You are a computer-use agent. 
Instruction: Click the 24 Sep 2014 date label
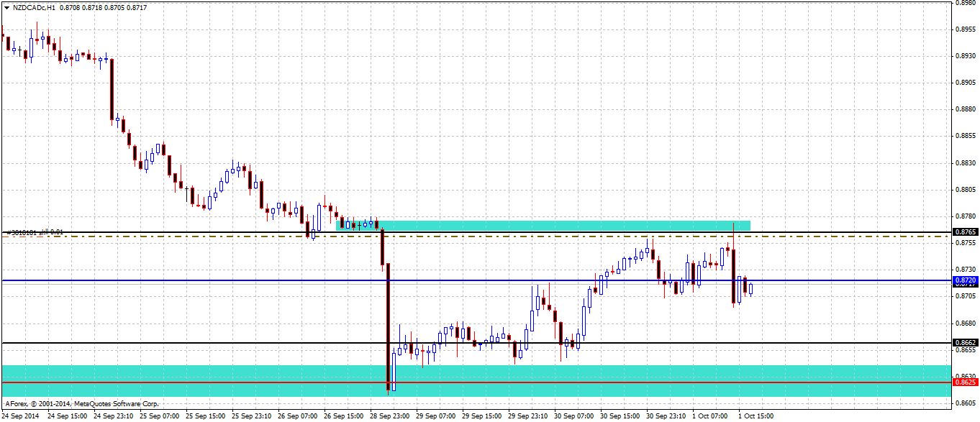pyautogui.click(x=21, y=416)
